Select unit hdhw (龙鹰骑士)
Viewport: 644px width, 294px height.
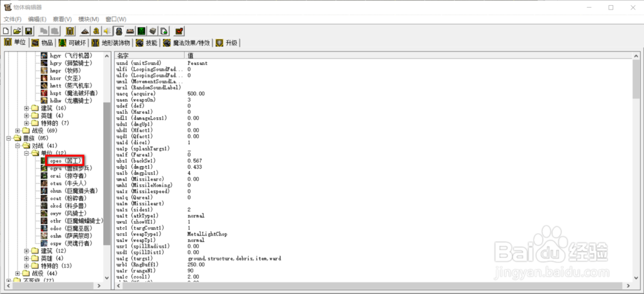pos(71,100)
